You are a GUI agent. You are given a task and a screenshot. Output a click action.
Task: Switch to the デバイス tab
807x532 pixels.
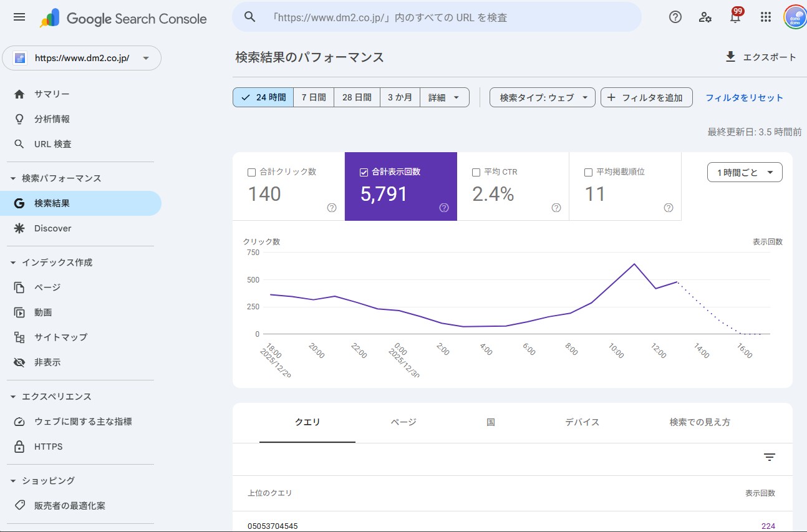(x=581, y=422)
